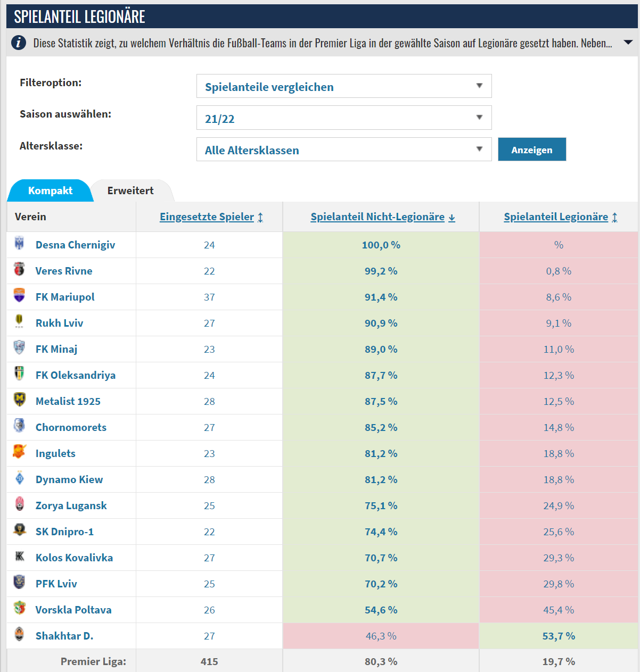
Task: Expand the statistic description arrow
Action: [x=628, y=43]
